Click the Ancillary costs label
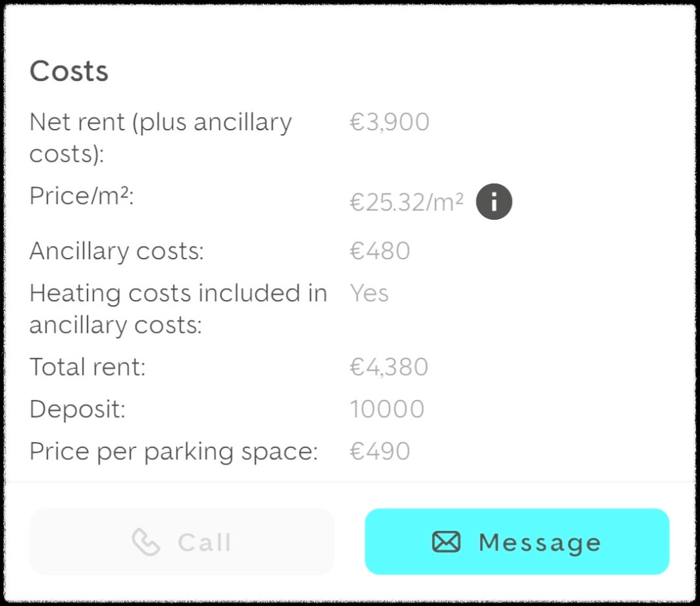 116,251
